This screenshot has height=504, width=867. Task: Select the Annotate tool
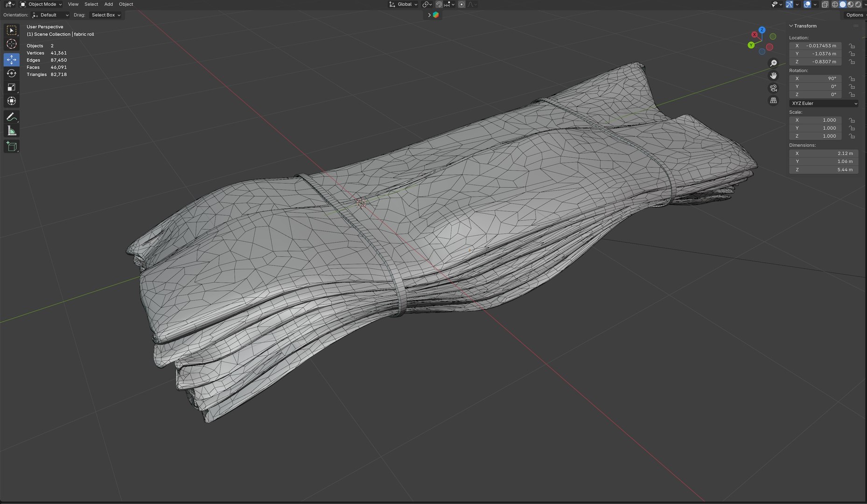pos(12,117)
